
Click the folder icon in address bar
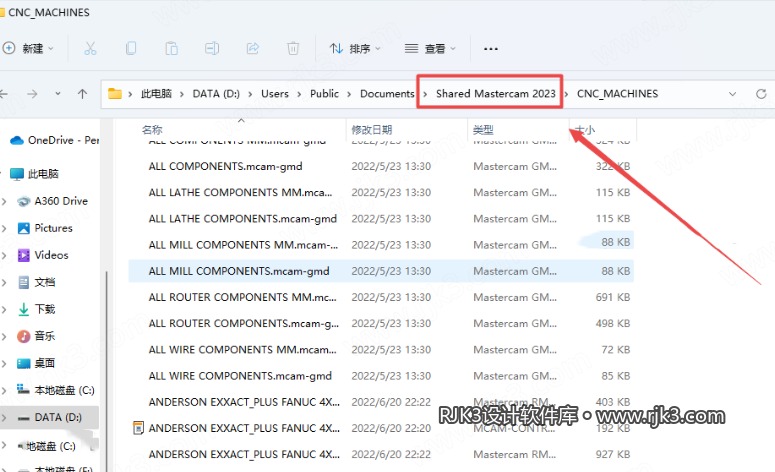[x=115, y=93]
